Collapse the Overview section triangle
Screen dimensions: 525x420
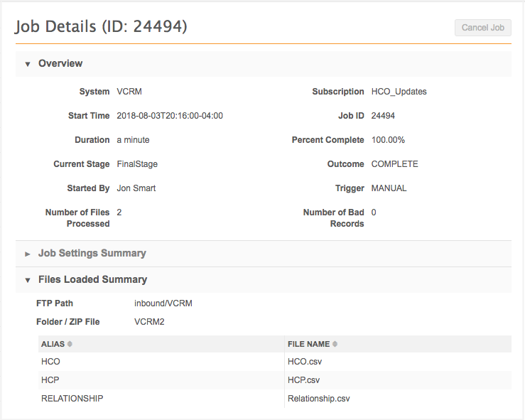[28, 64]
